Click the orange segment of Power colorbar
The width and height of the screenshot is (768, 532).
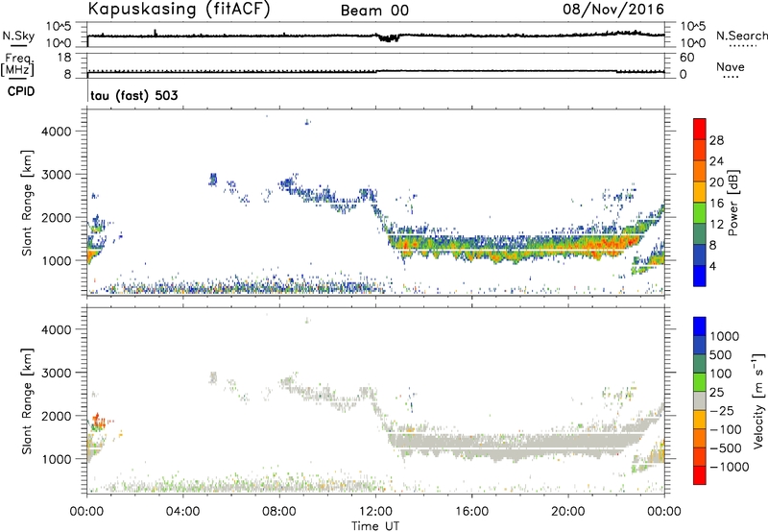[700, 170]
